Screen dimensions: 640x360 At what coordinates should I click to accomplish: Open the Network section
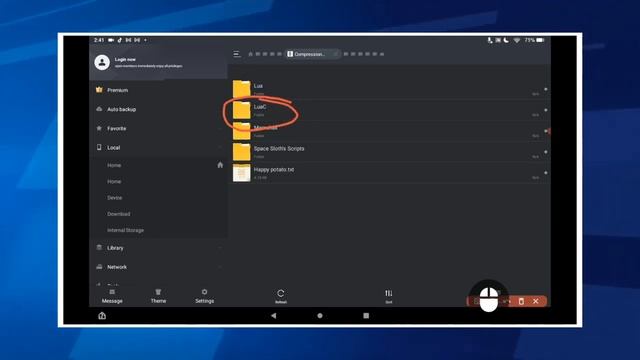pos(111,267)
